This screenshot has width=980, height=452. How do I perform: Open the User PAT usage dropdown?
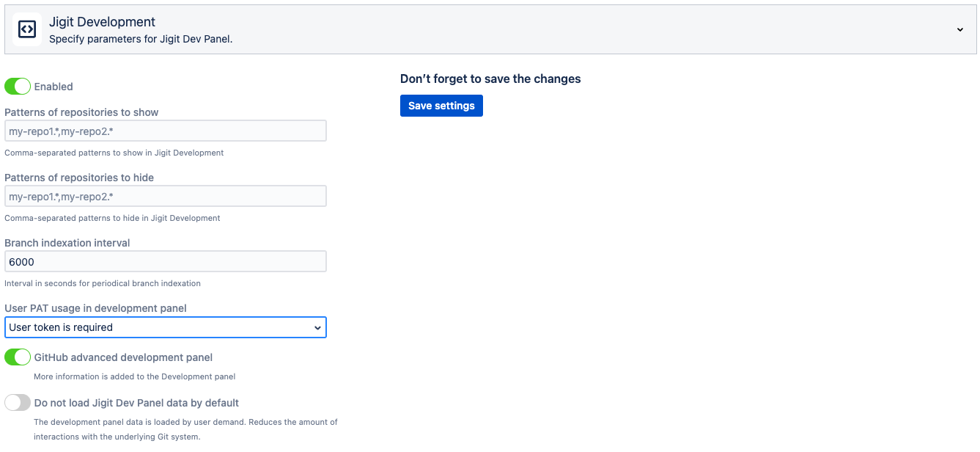tap(165, 327)
